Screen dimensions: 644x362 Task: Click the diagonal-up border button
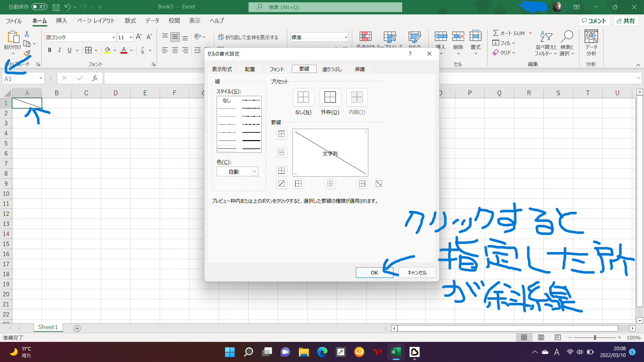pyautogui.click(x=281, y=184)
